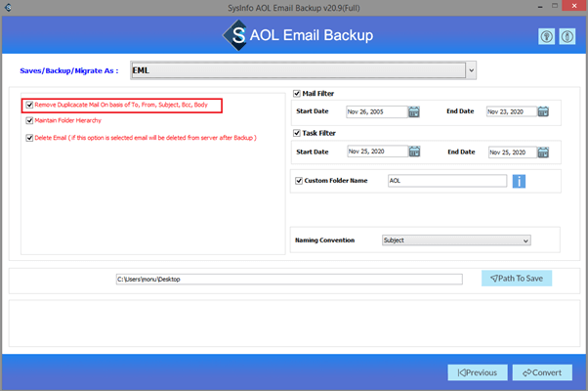
Task: Uncheck Remove Duplicate Mail checkbox
Action: click(x=29, y=105)
